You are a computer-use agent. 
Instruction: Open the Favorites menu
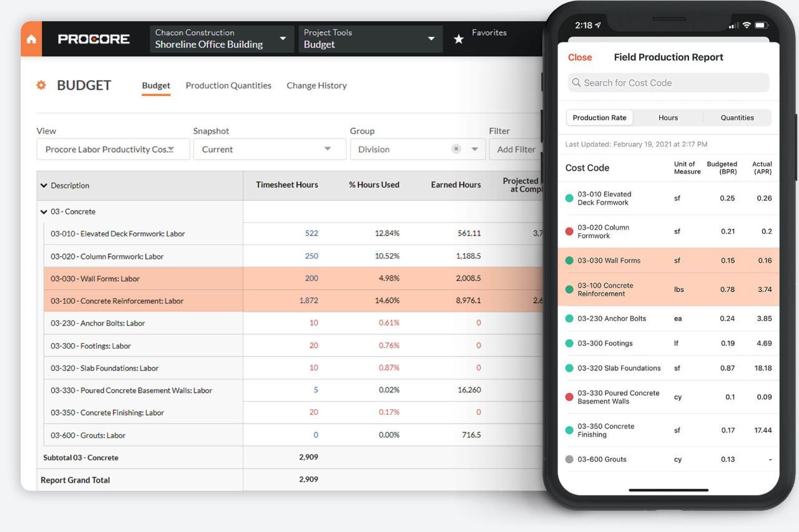[x=489, y=32]
